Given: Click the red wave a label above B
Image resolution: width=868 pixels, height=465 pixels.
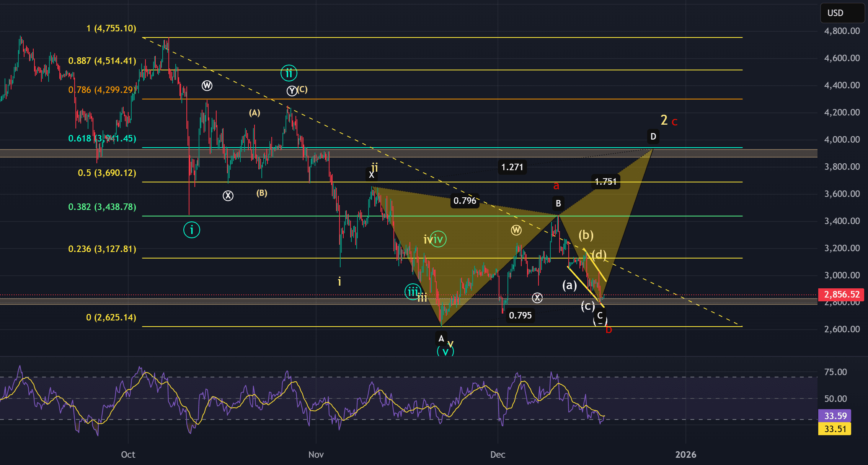Looking at the screenshot, I should point(556,186).
